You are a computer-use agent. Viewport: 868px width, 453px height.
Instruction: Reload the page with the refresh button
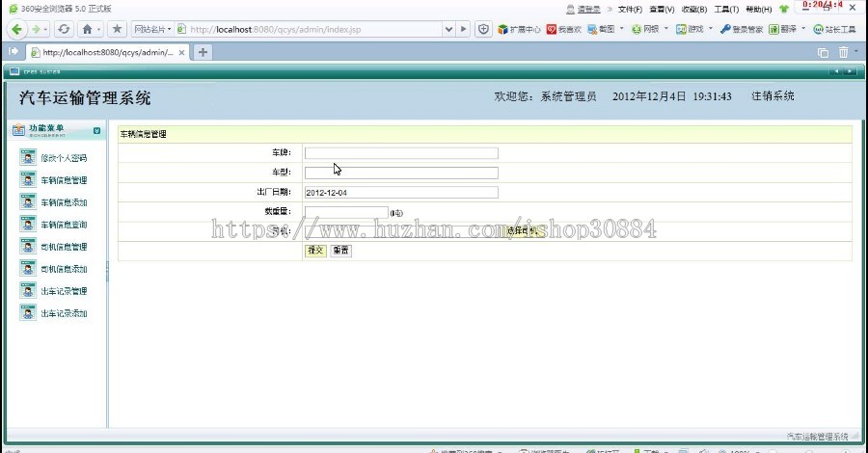64,29
